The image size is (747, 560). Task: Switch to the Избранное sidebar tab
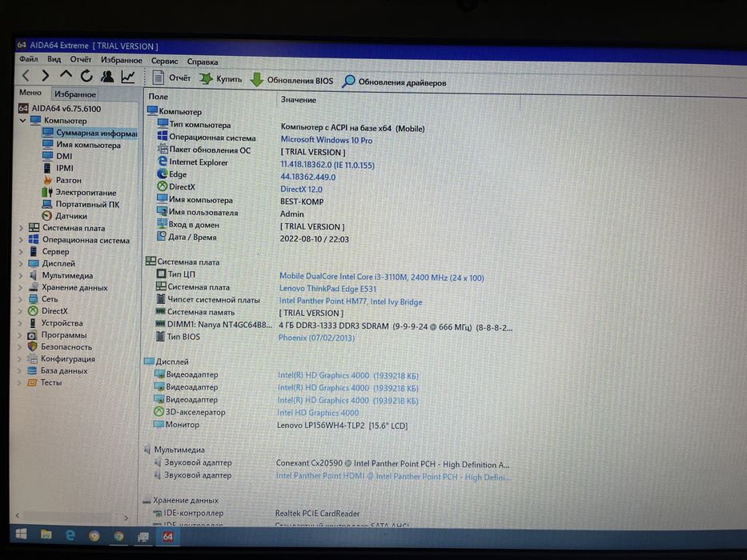74,94
